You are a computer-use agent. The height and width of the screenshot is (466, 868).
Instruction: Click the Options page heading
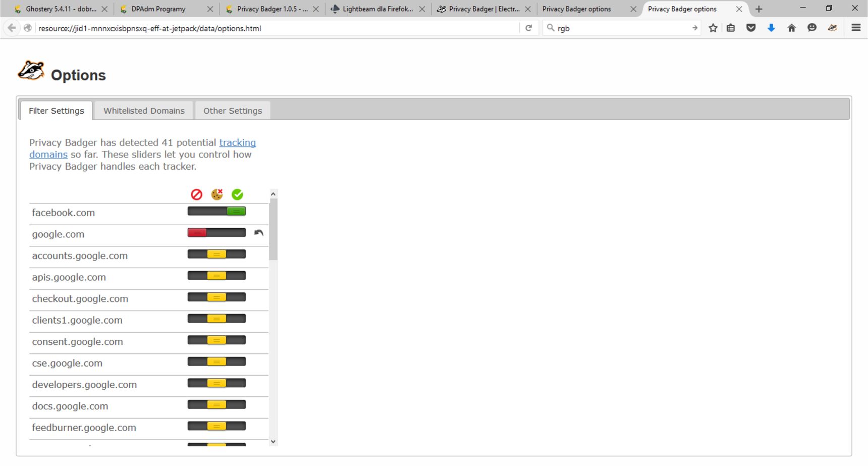point(78,75)
